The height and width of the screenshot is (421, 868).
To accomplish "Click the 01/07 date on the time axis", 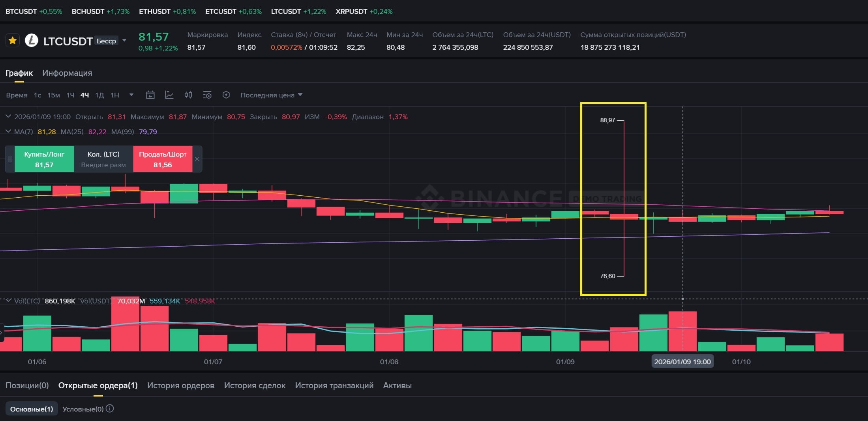I will coord(213,362).
